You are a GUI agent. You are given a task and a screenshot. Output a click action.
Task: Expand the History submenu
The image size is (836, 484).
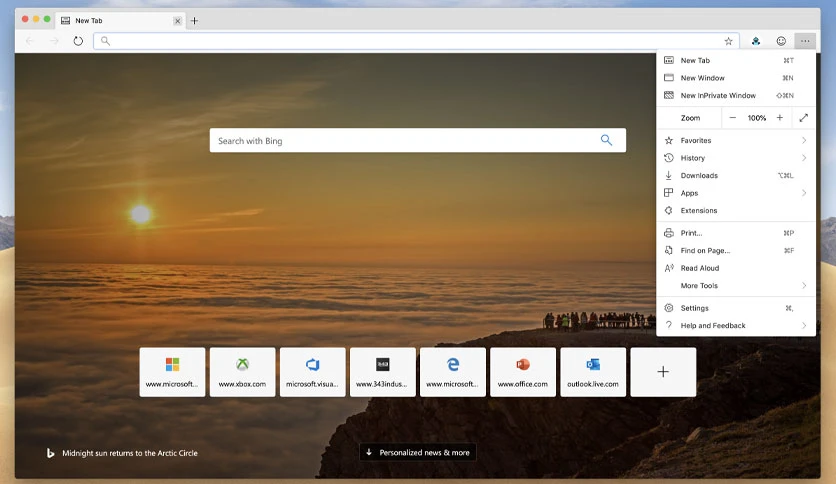coord(736,158)
